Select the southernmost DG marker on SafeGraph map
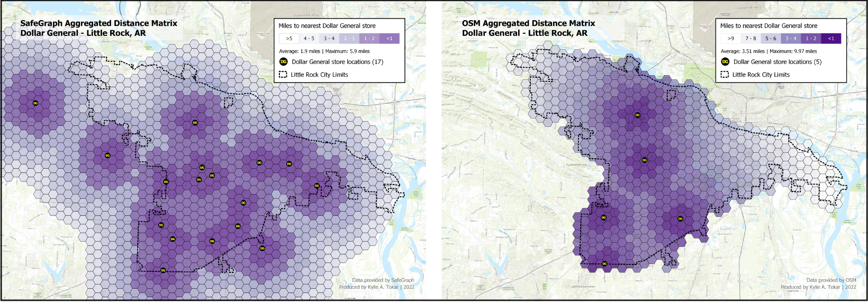This screenshot has height=302, width=868. coord(163,270)
